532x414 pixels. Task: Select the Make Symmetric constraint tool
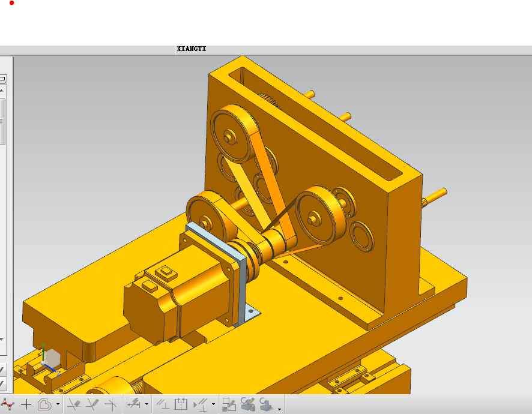[181, 404]
